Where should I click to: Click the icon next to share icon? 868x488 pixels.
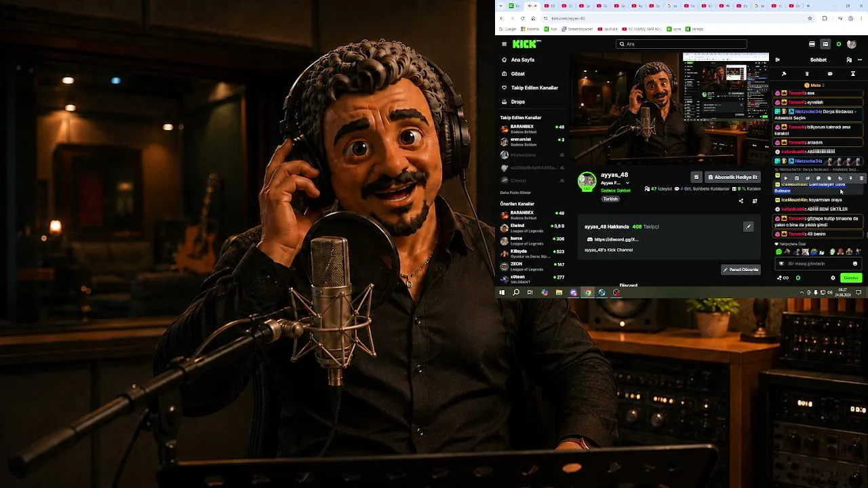(x=755, y=201)
